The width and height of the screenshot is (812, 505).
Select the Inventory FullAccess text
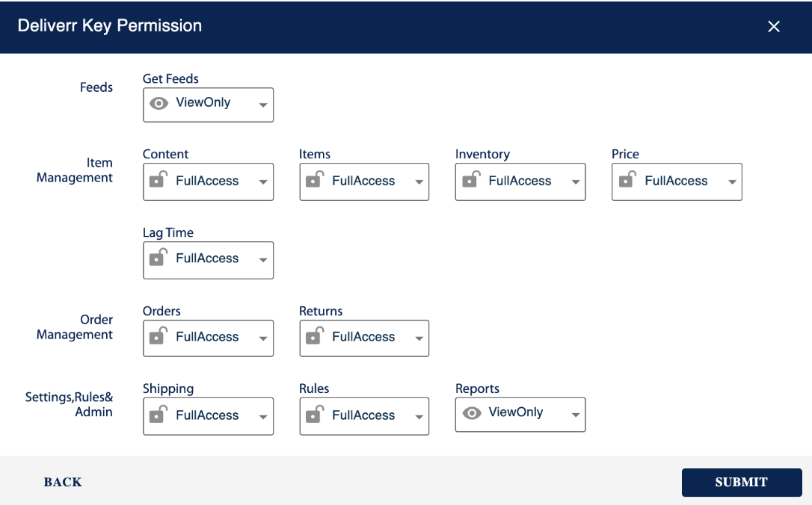pos(520,181)
